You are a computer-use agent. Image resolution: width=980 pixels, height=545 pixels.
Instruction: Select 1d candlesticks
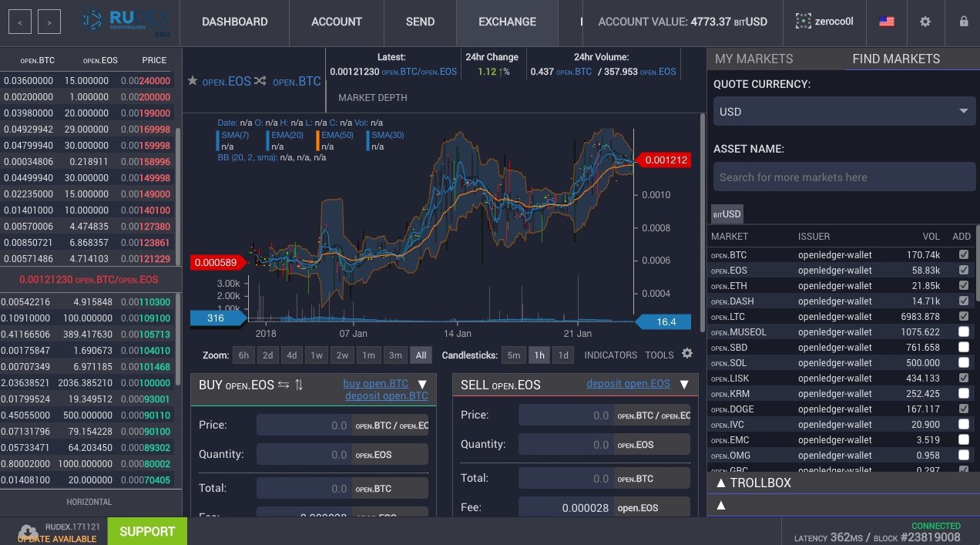click(x=564, y=355)
